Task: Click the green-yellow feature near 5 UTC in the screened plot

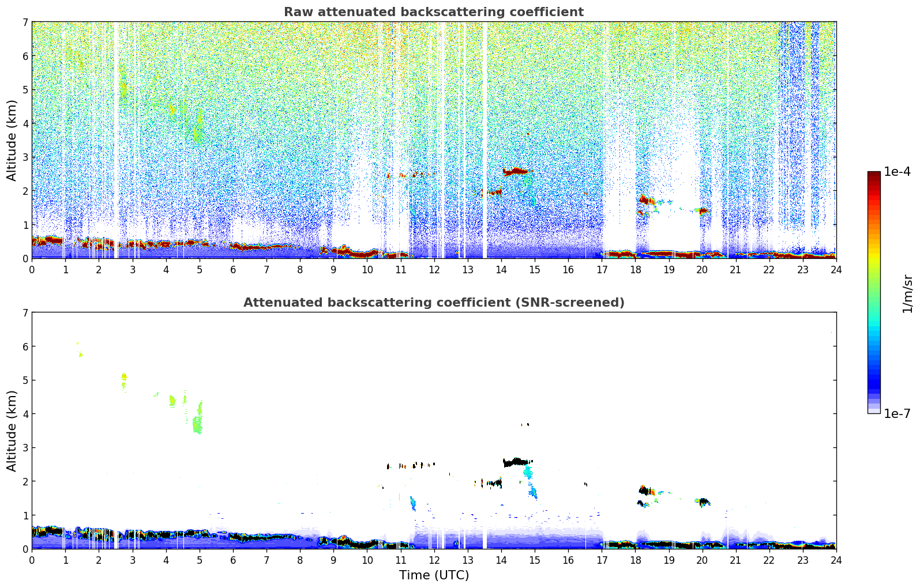Action: 198,417
